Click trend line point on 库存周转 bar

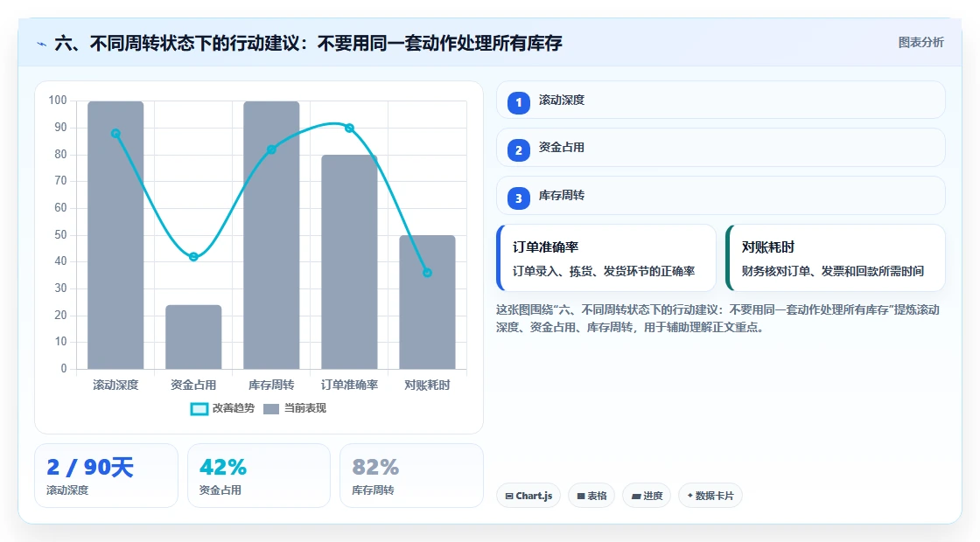coord(271,149)
